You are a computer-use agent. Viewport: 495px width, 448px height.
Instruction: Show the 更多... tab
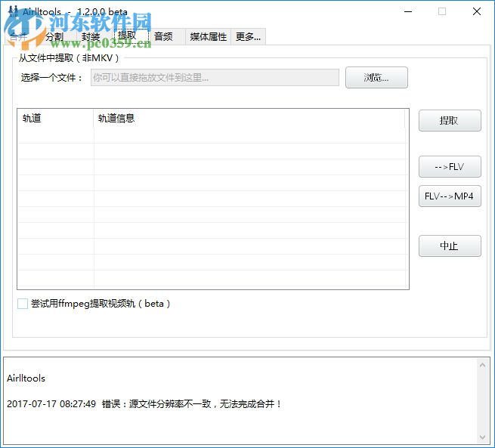point(248,37)
